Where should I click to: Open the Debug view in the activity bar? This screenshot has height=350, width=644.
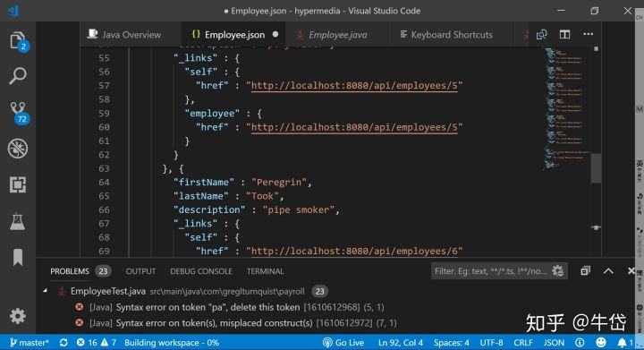tap(18, 149)
